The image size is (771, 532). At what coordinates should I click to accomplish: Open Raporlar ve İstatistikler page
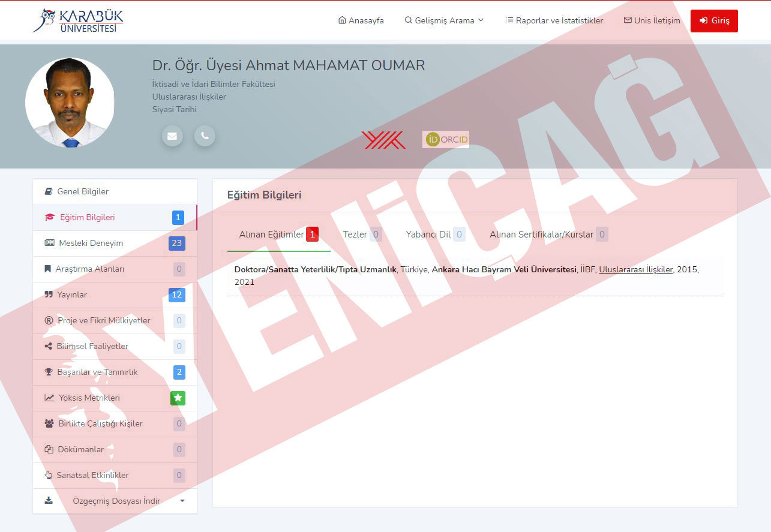554,20
